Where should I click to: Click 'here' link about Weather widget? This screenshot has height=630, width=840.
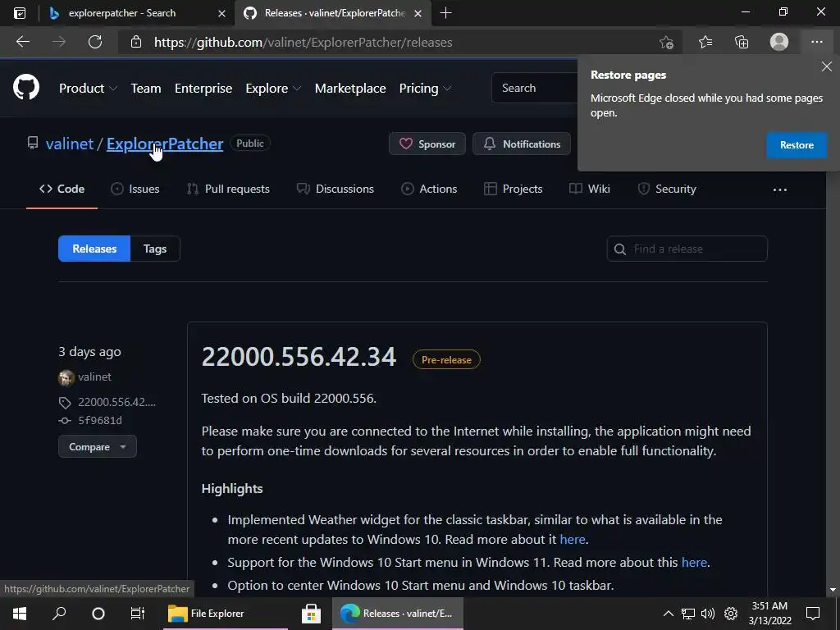572,540
